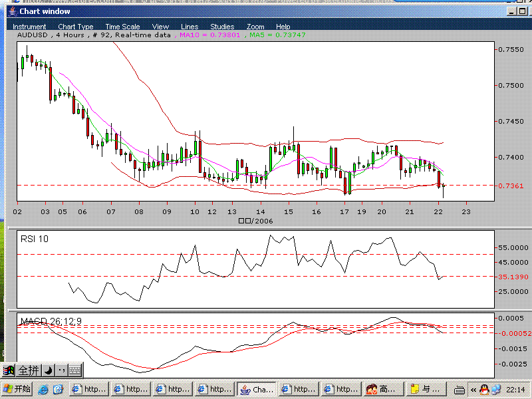Click the second quick launch browser icon
The image size is (532, 399).
coord(58,389)
